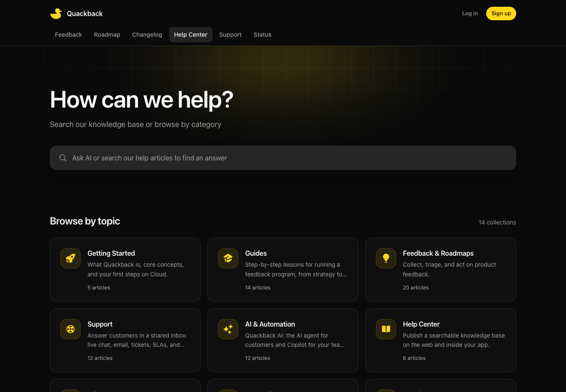The width and height of the screenshot is (566, 392).
Task: Click the 'Browse by topic' heading
Action: 85,221
